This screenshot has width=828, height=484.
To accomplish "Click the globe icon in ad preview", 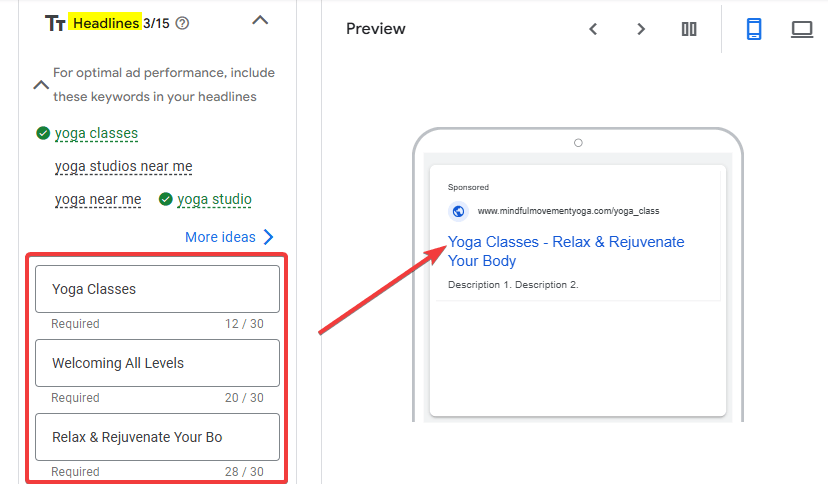I will coord(458,211).
